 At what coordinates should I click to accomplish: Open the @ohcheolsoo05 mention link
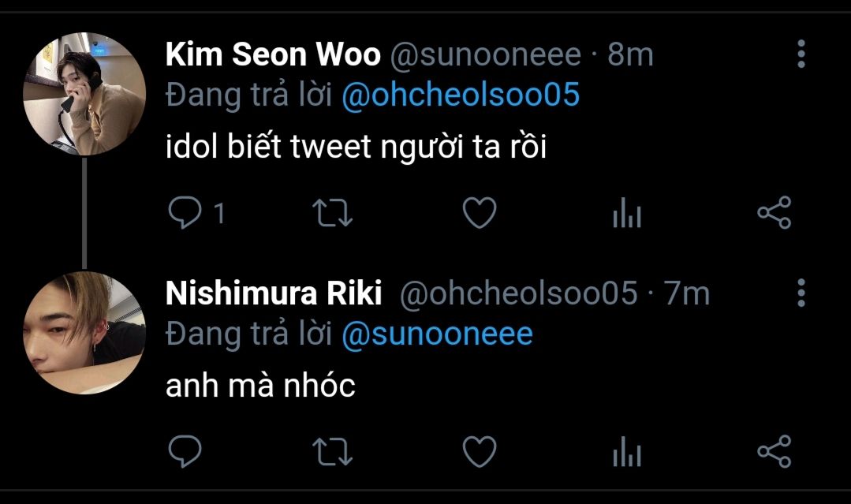[x=461, y=95]
